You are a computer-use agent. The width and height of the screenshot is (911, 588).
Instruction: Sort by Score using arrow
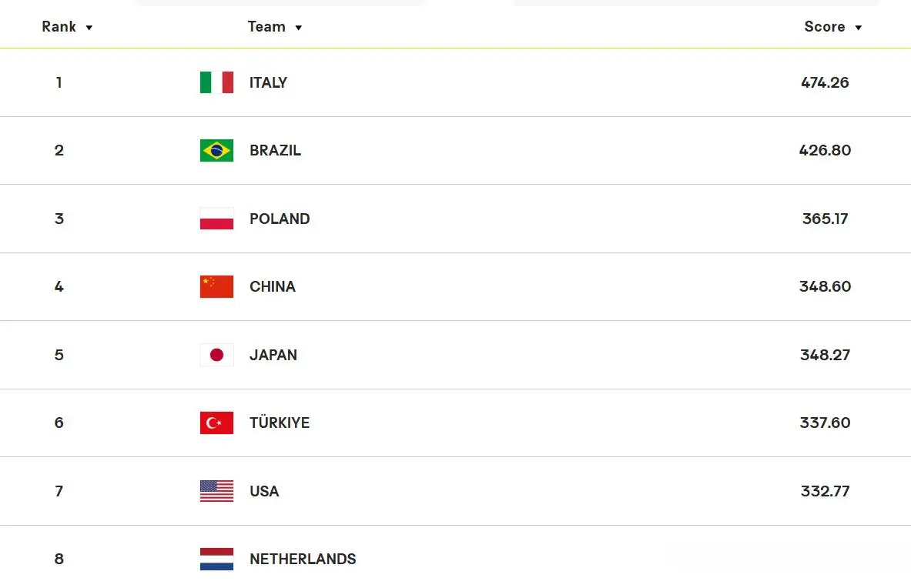[858, 27]
